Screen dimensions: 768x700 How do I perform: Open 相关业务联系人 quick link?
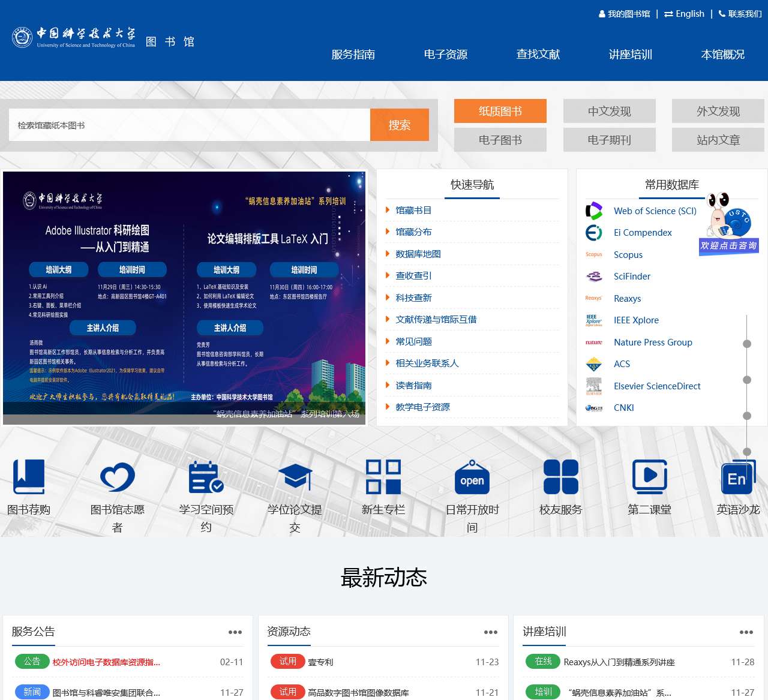[427, 363]
